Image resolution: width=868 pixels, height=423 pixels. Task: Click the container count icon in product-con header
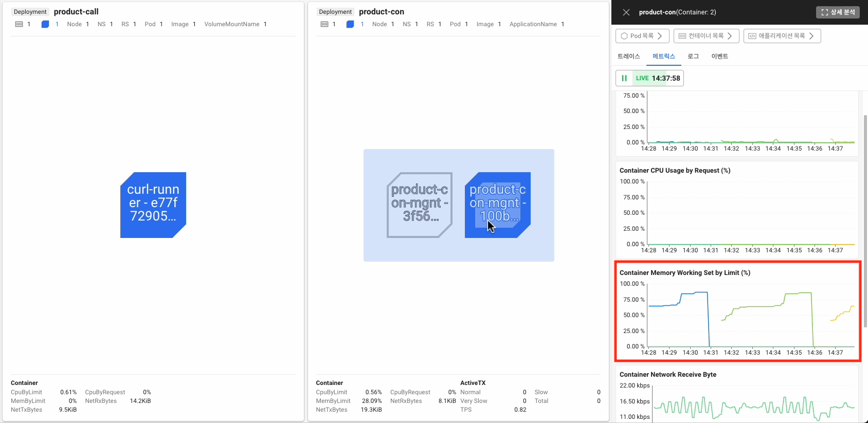pos(324,24)
